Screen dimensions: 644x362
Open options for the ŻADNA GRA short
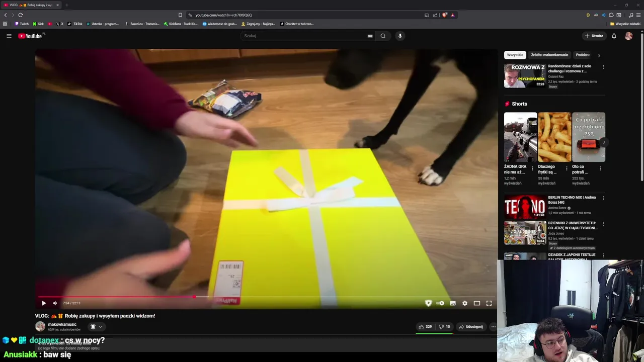532,168
